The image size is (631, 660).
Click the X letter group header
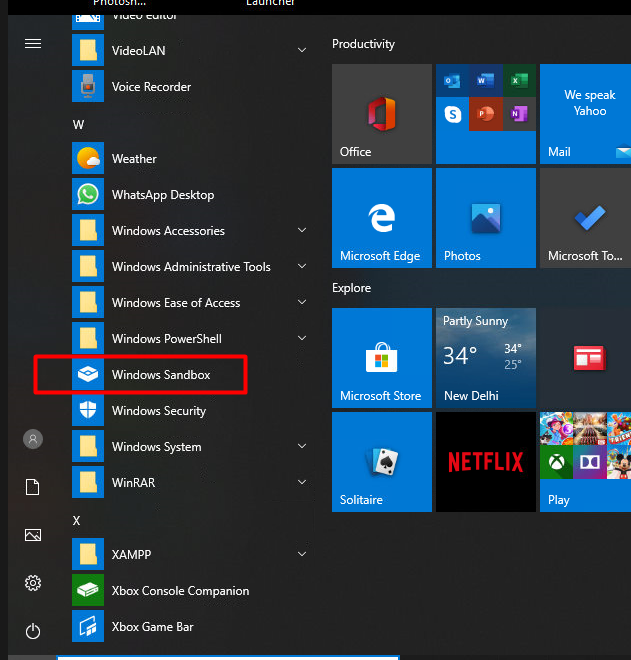coord(76,521)
